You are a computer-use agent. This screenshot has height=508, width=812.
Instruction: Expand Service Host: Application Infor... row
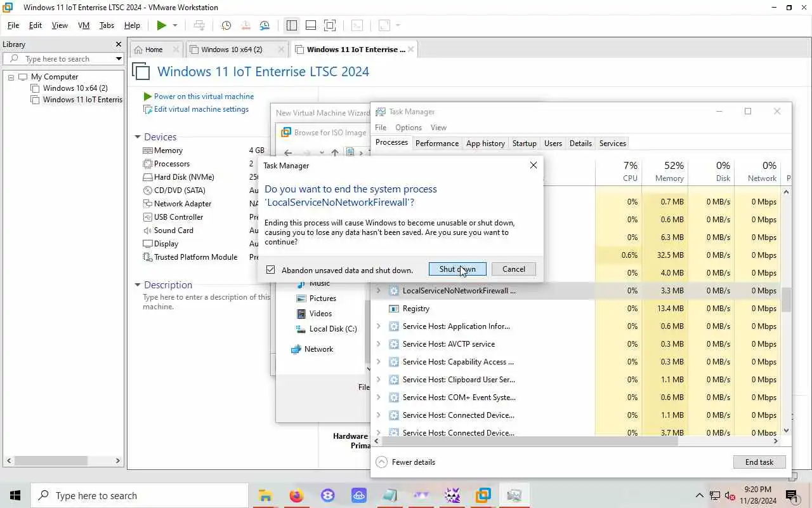[379, 326]
